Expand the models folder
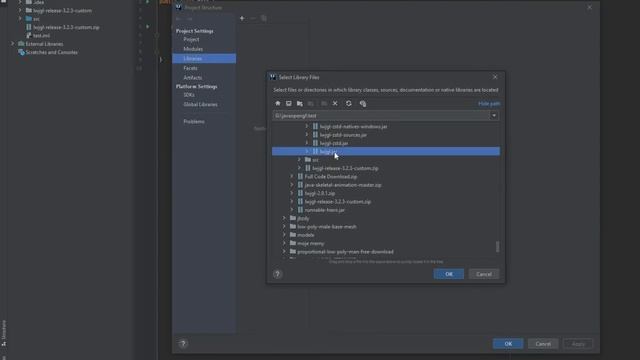 pos(284,235)
